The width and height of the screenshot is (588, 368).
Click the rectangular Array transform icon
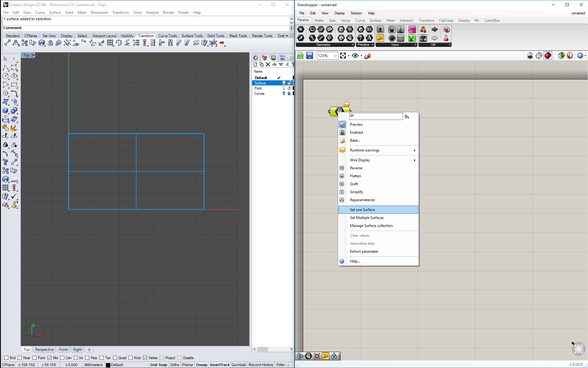[110, 43]
